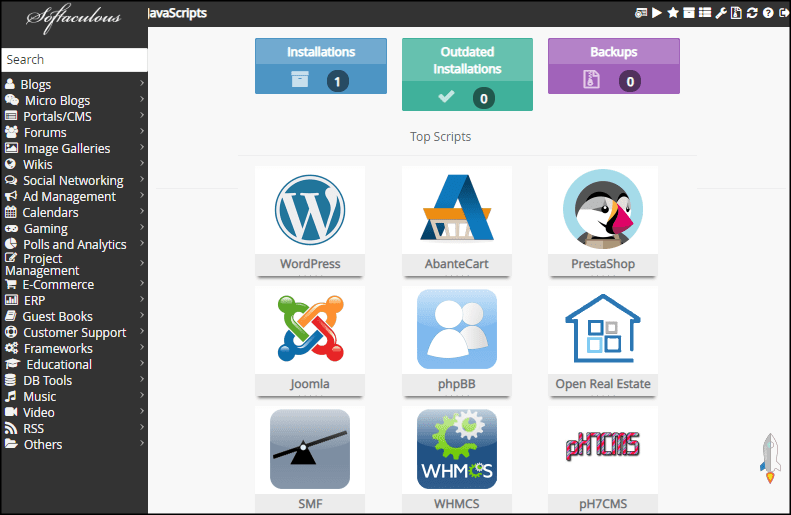Click the control panel icon in top toolbar
Screen dimensions: 791x515
tap(641, 13)
